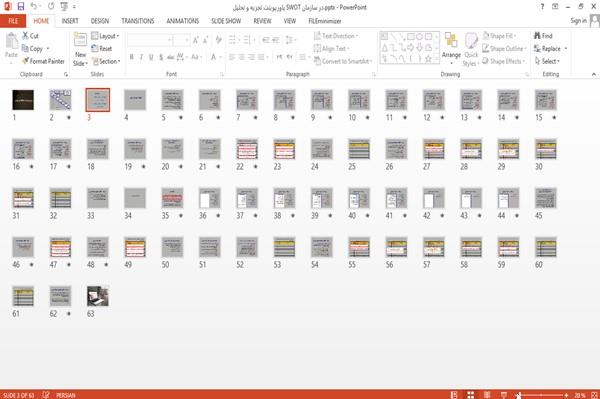Switch to Normal view icon in status bar
This screenshot has height=399, width=600.
tap(454, 395)
